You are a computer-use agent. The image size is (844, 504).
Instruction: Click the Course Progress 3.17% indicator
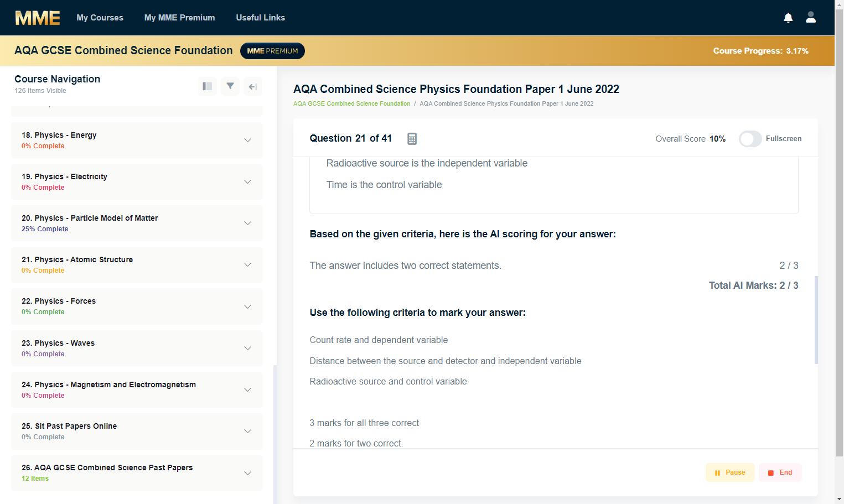point(760,51)
